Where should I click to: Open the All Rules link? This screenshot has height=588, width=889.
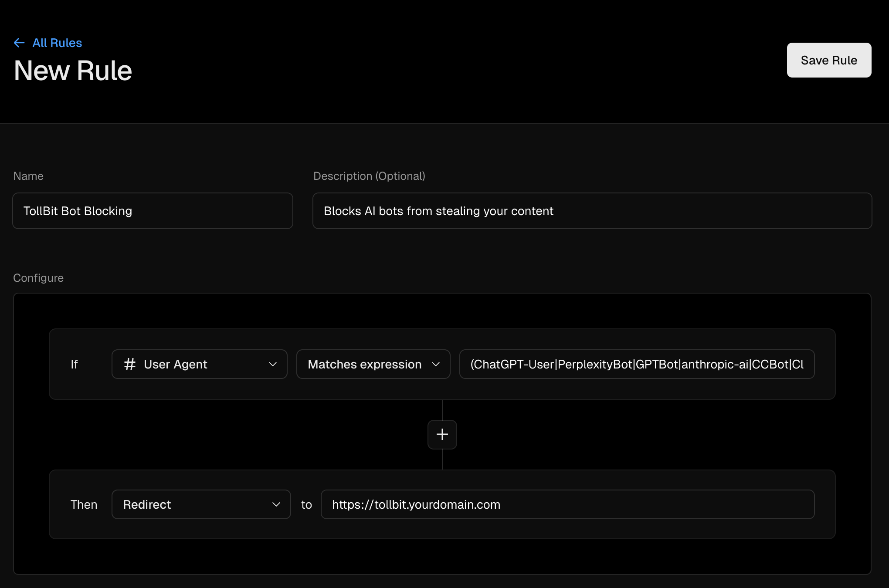(x=57, y=43)
